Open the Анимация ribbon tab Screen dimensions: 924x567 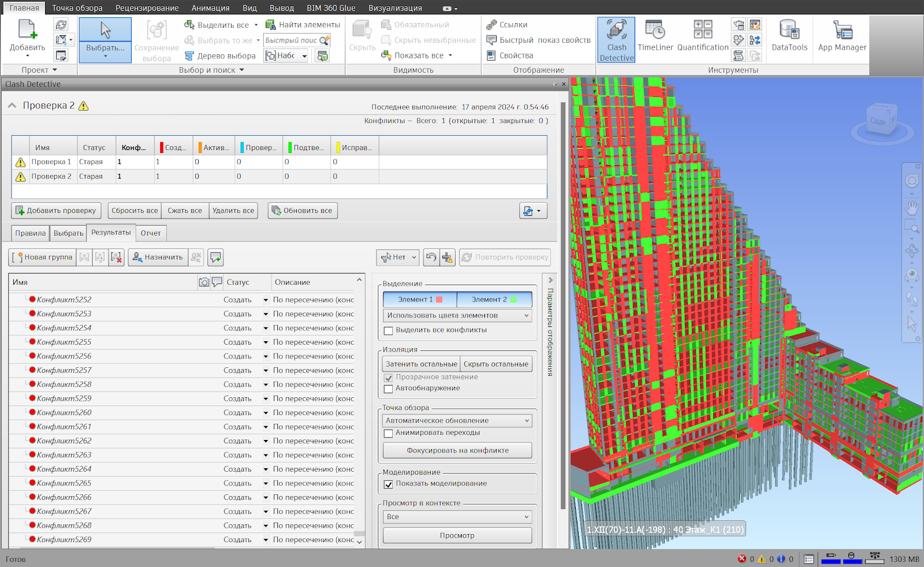210,8
